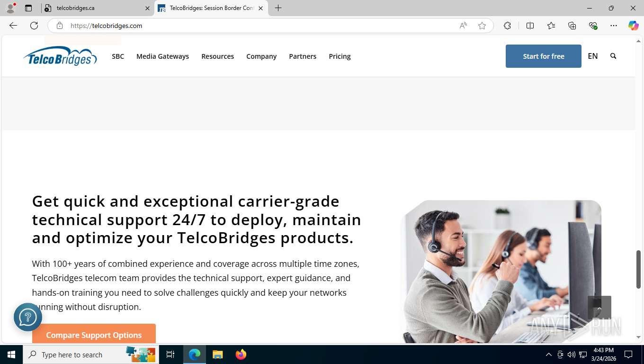Screen dimensions: 644x364
Task: Open the volume speaker tray icon
Action: pos(572,355)
